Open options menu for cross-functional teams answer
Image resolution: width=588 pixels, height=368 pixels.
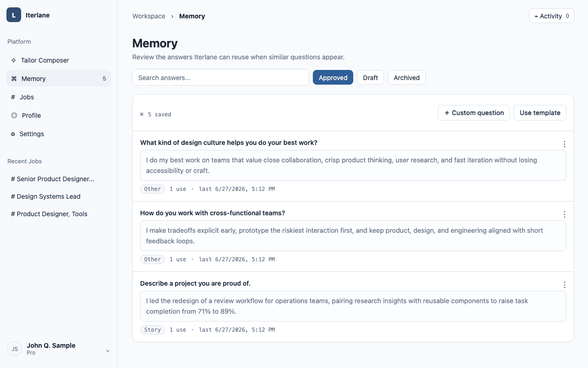click(x=565, y=214)
